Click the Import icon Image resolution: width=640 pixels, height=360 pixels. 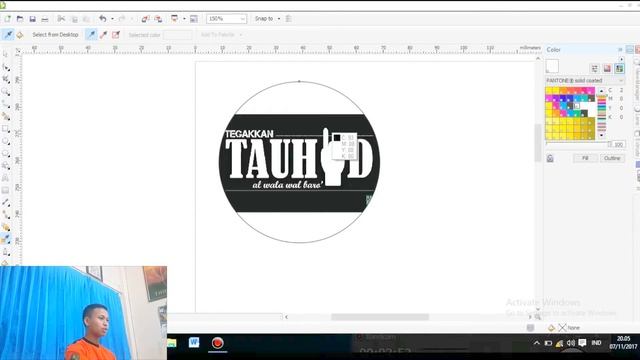(145, 19)
